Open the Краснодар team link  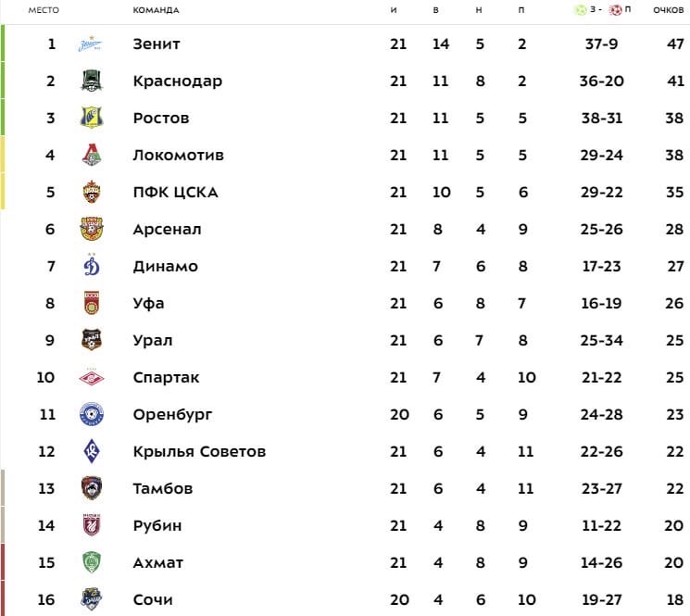pyautogui.click(x=177, y=82)
